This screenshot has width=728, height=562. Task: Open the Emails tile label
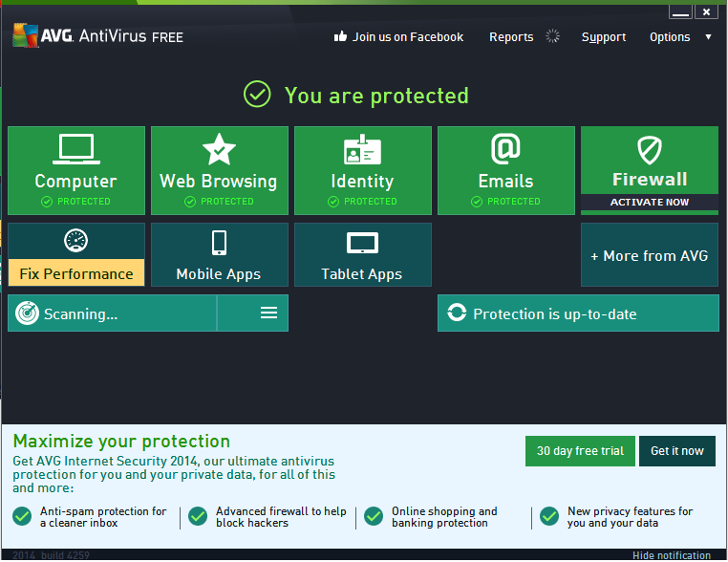click(505, 182)
